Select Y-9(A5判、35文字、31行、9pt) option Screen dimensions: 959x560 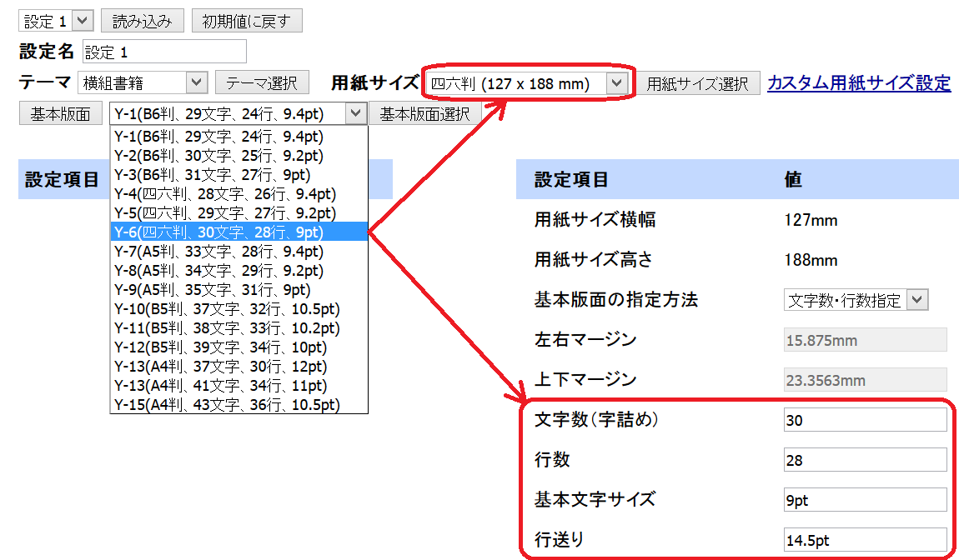pos(238,289)
